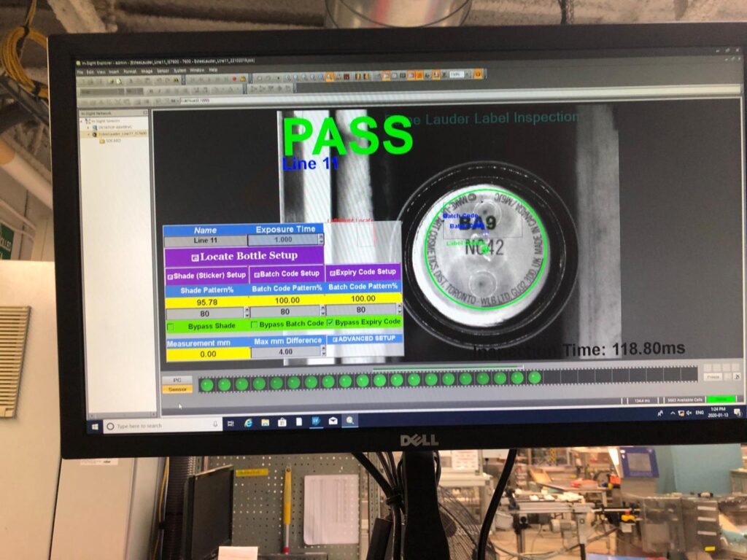Click Shade Pattern threshold field showing 80
The image size is (747, 560).
[x=205, y=314]
